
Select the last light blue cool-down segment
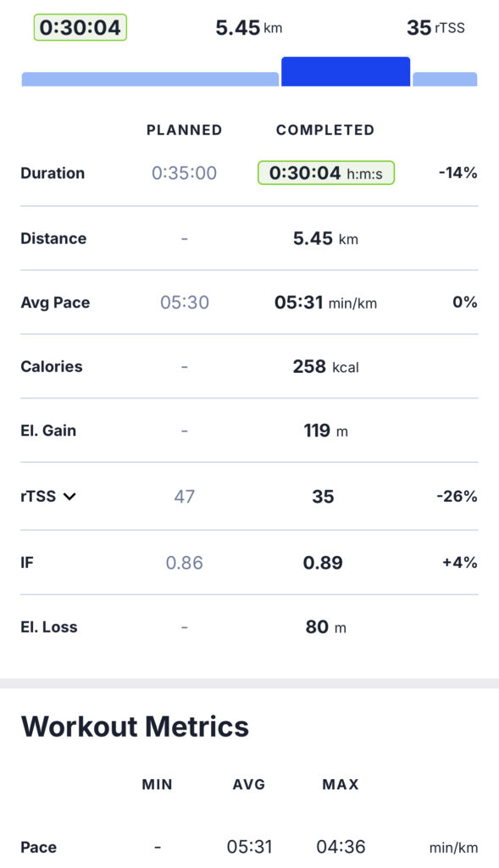pyautogui.click(x=445, y=79)
